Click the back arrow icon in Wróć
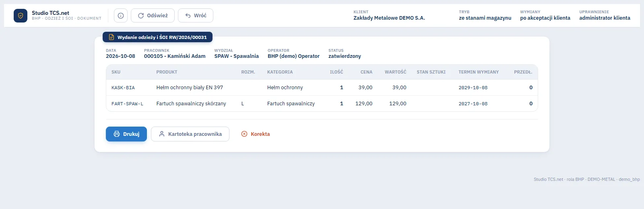644x209 pixels. [x=188, y=16]
